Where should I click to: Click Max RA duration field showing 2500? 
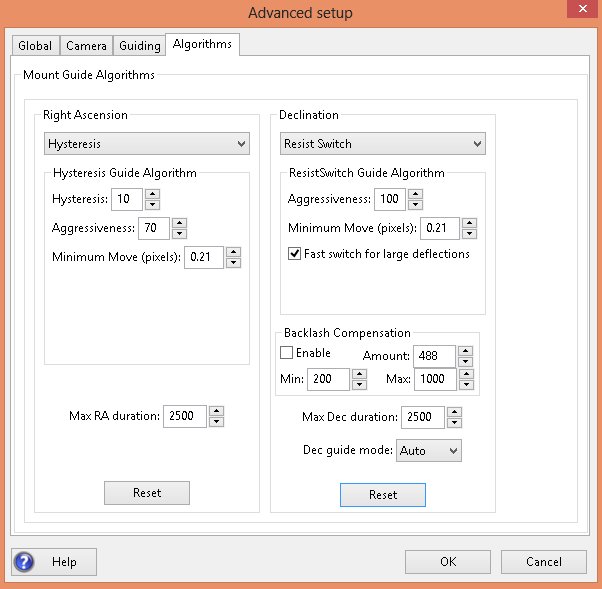coord(185,416)
